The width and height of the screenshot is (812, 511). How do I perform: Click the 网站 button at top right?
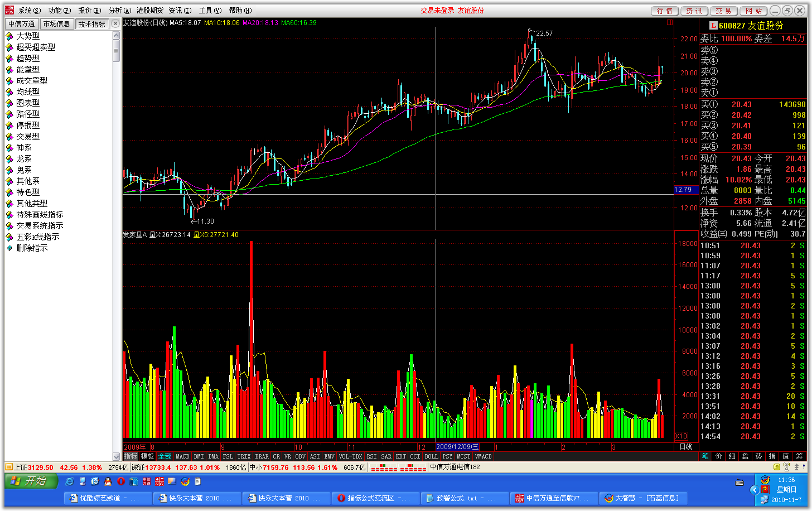point(754,11)
